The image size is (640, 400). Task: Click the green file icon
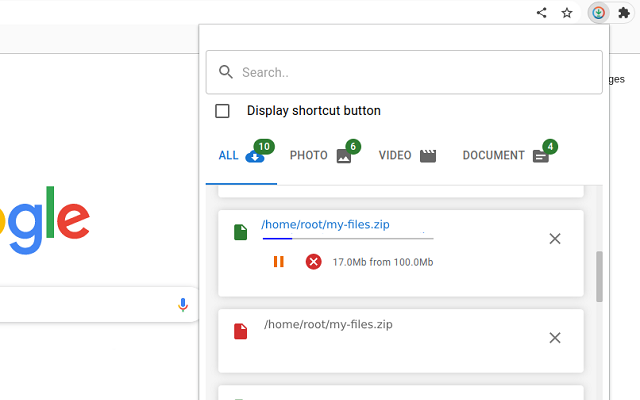click(240, 232)
